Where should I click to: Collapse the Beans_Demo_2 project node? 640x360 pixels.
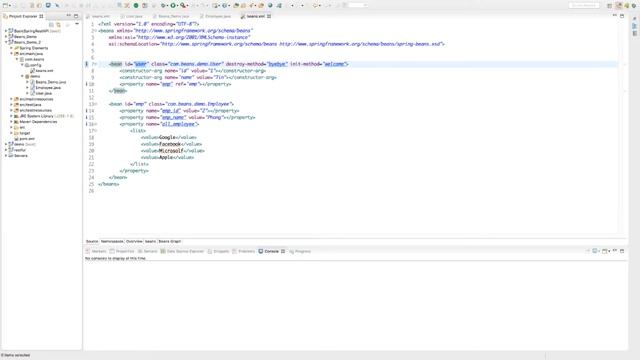click(6, 42)
